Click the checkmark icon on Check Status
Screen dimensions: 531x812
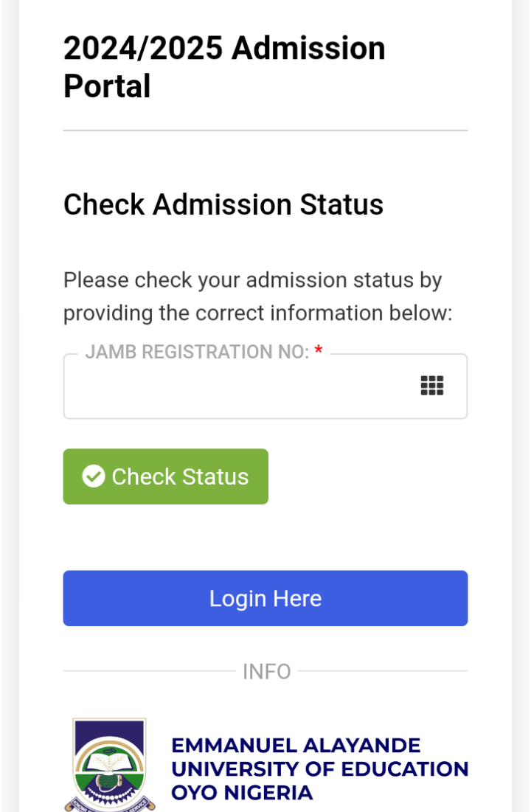(94, 476)
